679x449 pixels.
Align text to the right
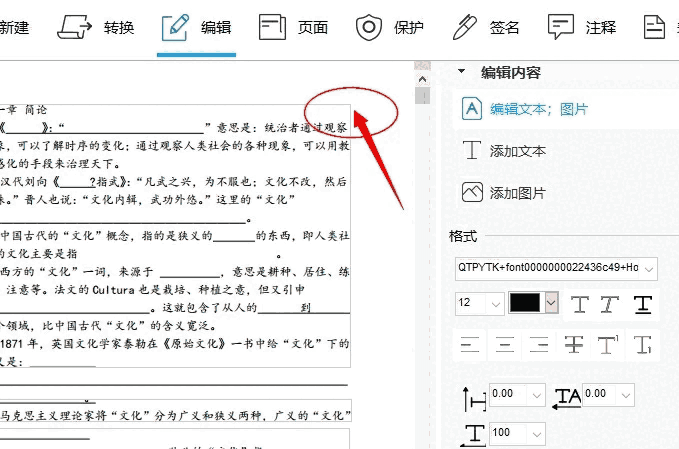539,345
